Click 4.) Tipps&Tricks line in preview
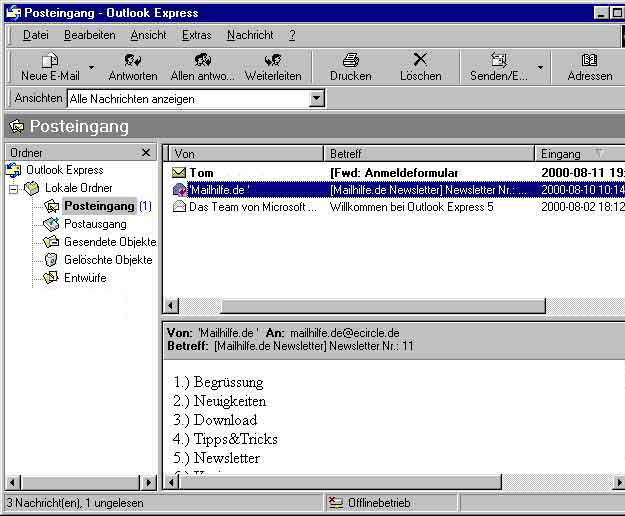The height and width of the screenshot is (516, 625). [x=225, y=439]
